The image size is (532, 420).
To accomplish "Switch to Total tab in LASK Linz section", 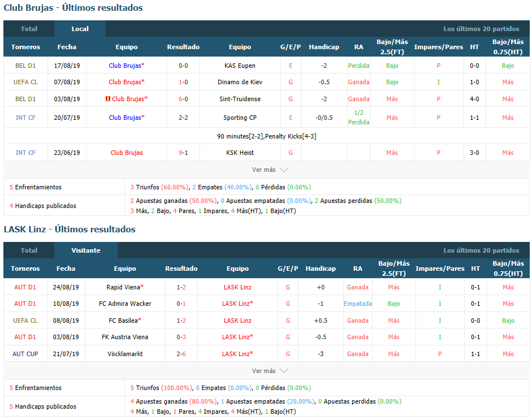I will [x=29, y=250].
